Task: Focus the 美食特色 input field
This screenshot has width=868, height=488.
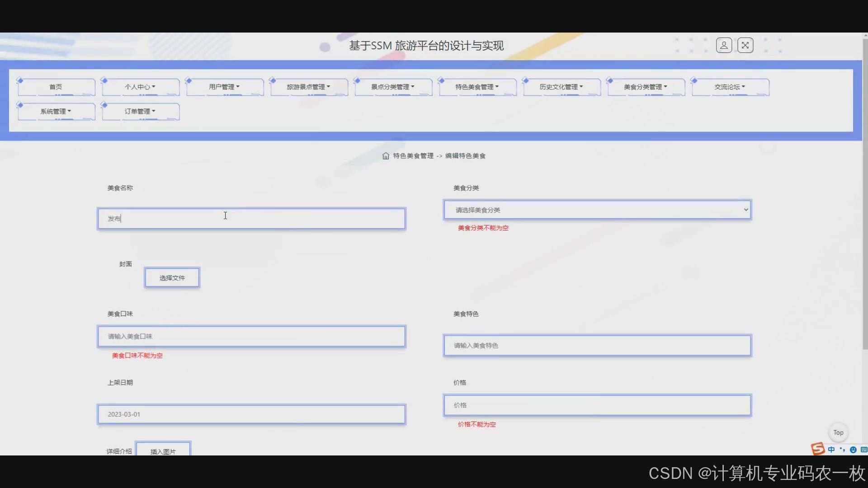Action: click(x=597, y=346)
